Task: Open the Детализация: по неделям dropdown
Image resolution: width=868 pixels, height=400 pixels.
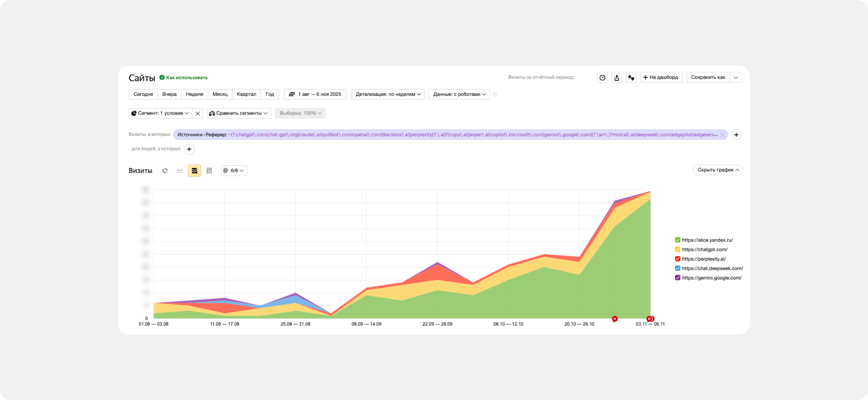Action: pyautogui.click(x=388, y=94)
